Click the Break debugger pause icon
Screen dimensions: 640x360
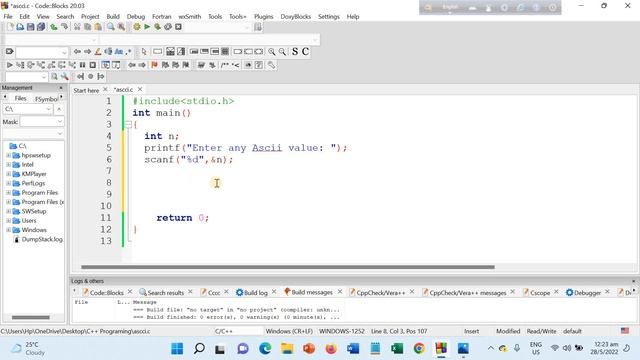click(82, 65)
